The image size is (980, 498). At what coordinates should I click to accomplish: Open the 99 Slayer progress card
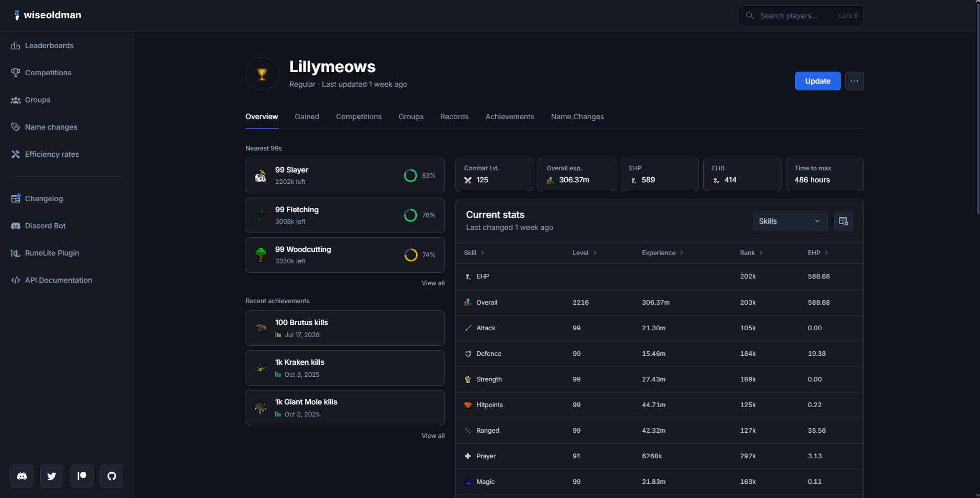(345, 176)
